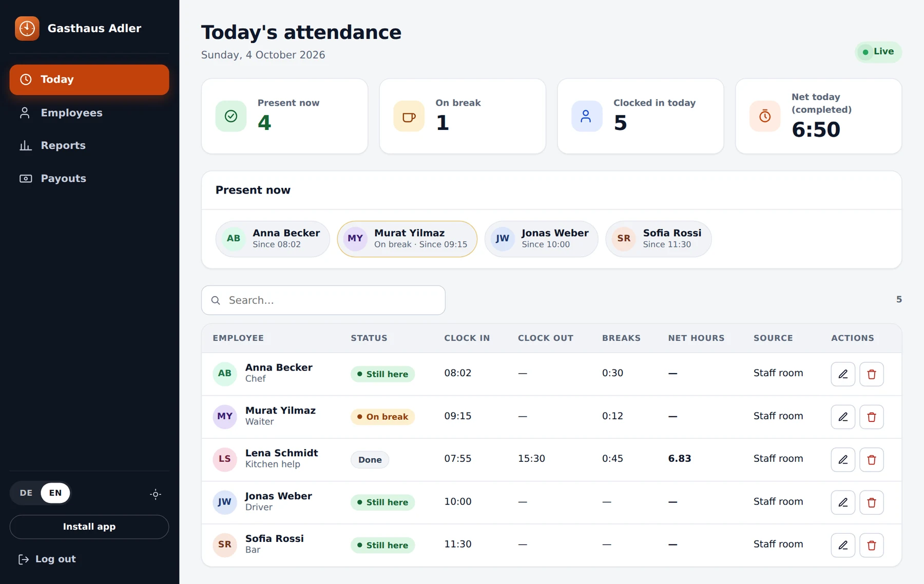
Task: Click the Net today stopwatch icon
Action: (x=765, y=116)
